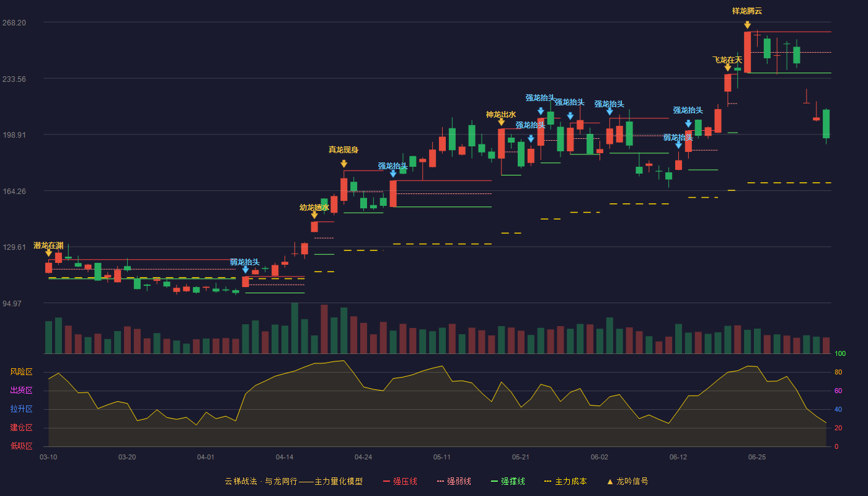868x496 pixels.
Task: Click the 风险区 zone label
Action: coord(21,372)
